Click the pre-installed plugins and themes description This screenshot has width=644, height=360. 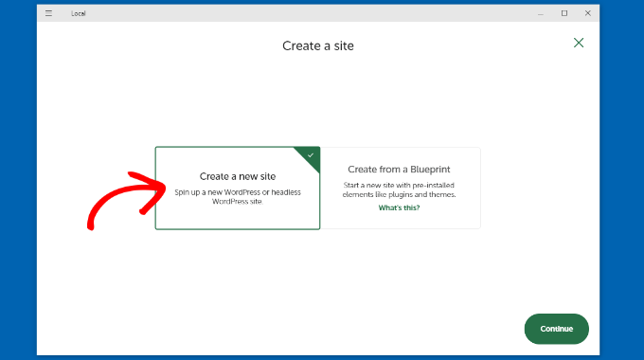pyautogui.click(x=399, y=189)
